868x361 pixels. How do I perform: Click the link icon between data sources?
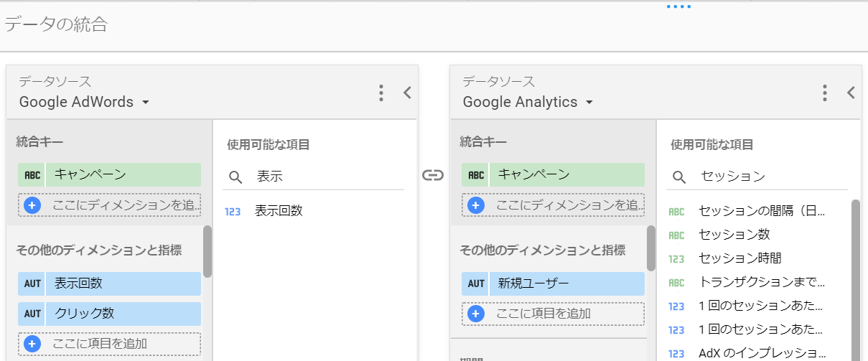433,175
